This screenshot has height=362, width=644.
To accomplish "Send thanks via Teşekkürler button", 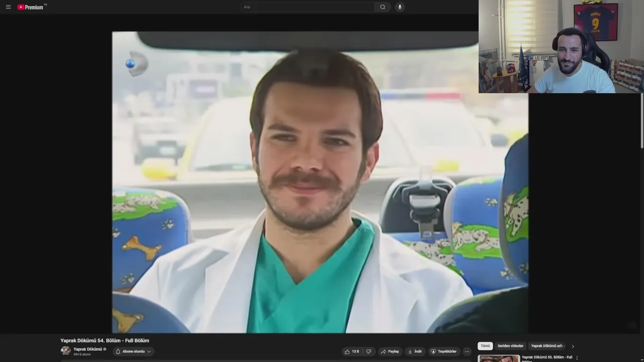I will point(444,351).
